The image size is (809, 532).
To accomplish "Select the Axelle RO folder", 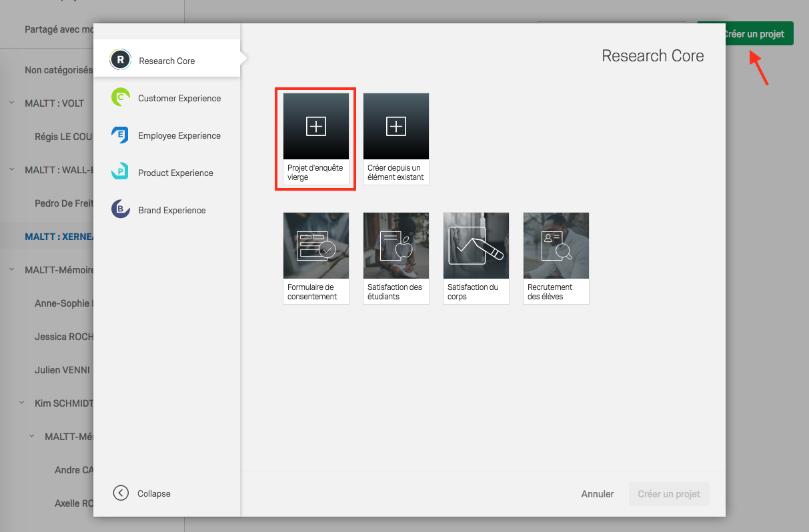I will tap(74, 503).
